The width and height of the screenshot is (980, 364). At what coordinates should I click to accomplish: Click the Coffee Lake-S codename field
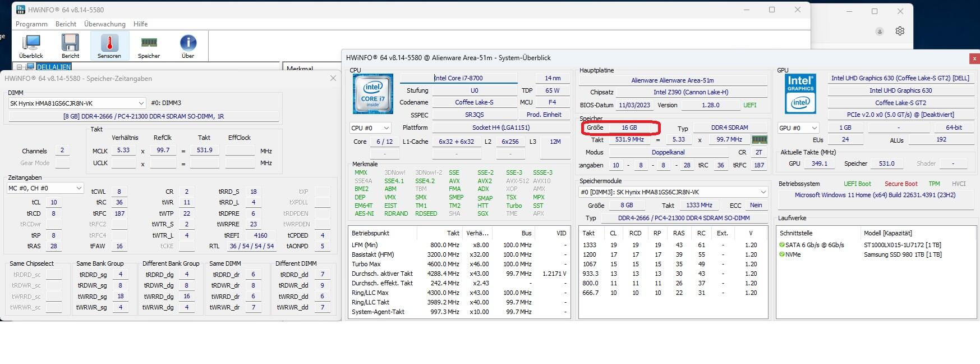tap(474, 102)
